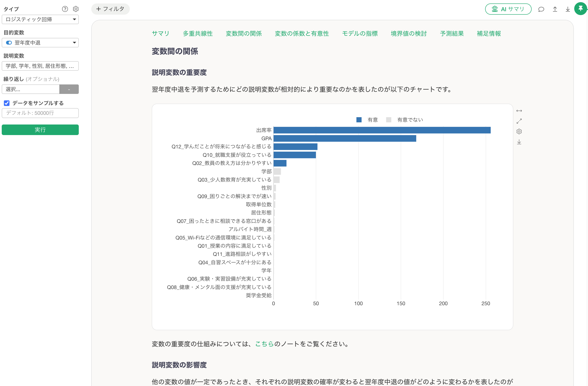Switch to the 多重共線性 tab
This screenshot has height=386, width=588.
tap(198, 33)
